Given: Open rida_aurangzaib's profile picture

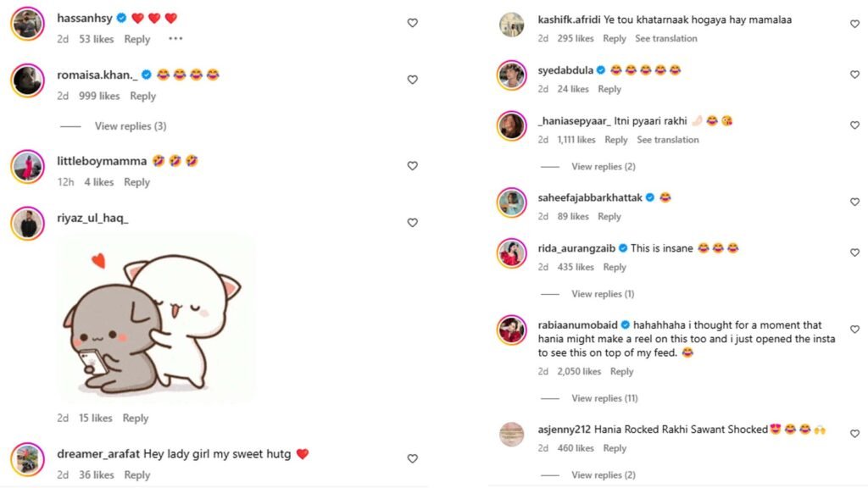Looking at the screenshot, I should 512,253.
